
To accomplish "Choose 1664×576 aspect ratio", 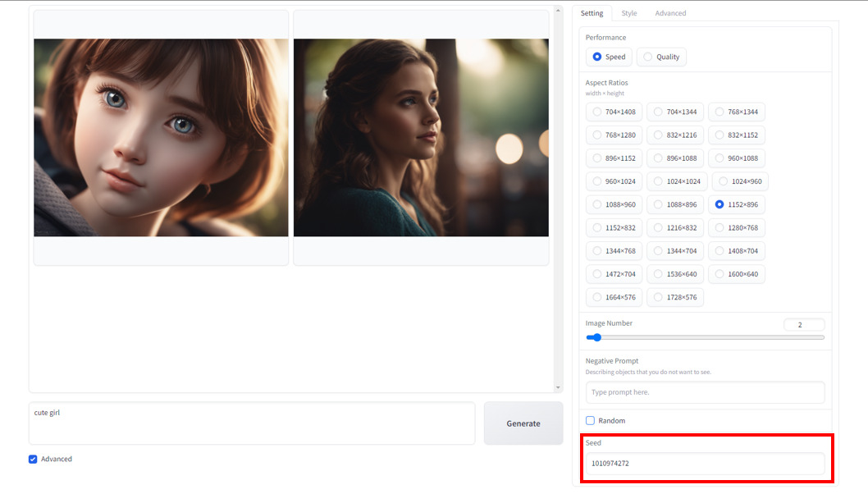I will 614,298.
